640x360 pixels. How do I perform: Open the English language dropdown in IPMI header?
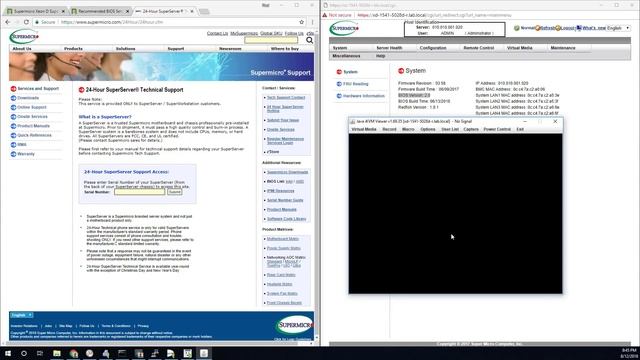[618, 28]
